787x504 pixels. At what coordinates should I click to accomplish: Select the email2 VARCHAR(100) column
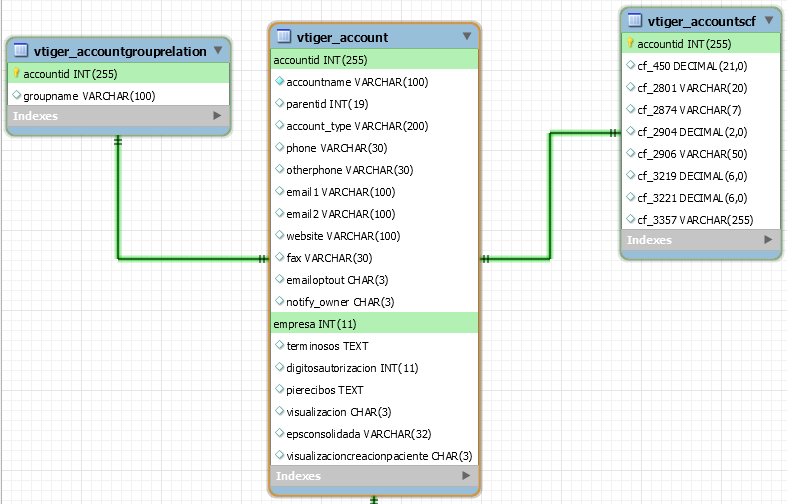pos(374,214)
